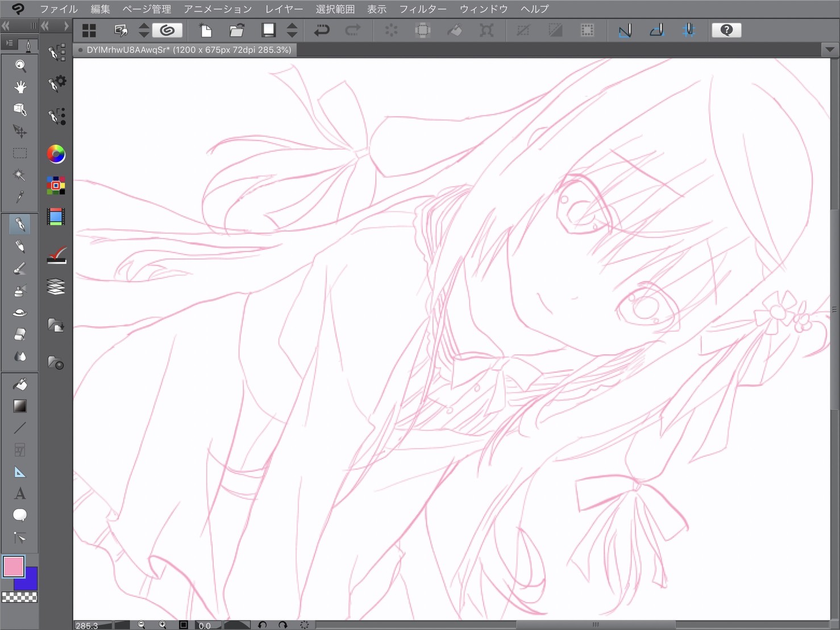
Task: Open the フィルター menu
Action: [422, 9]
